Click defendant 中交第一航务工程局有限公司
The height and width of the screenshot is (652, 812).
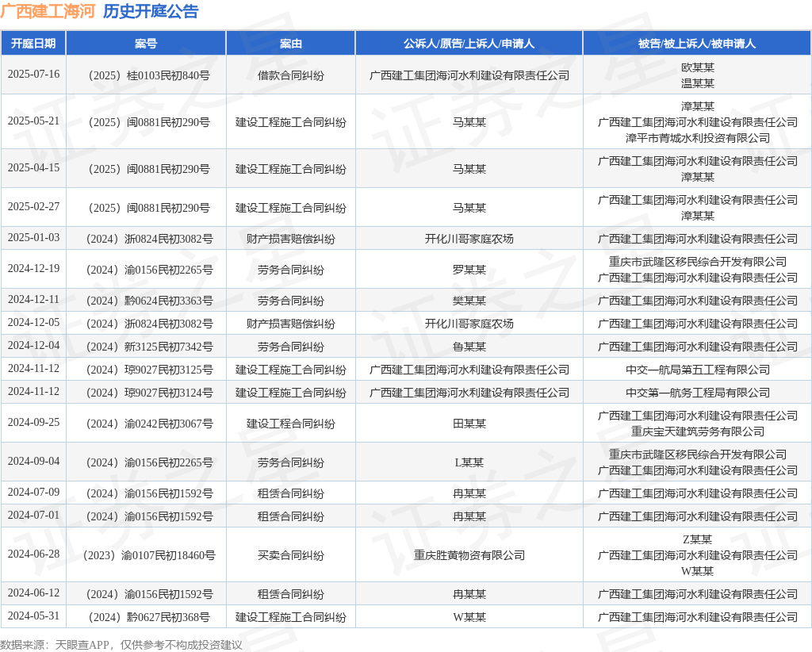click(x=698, y=393)
